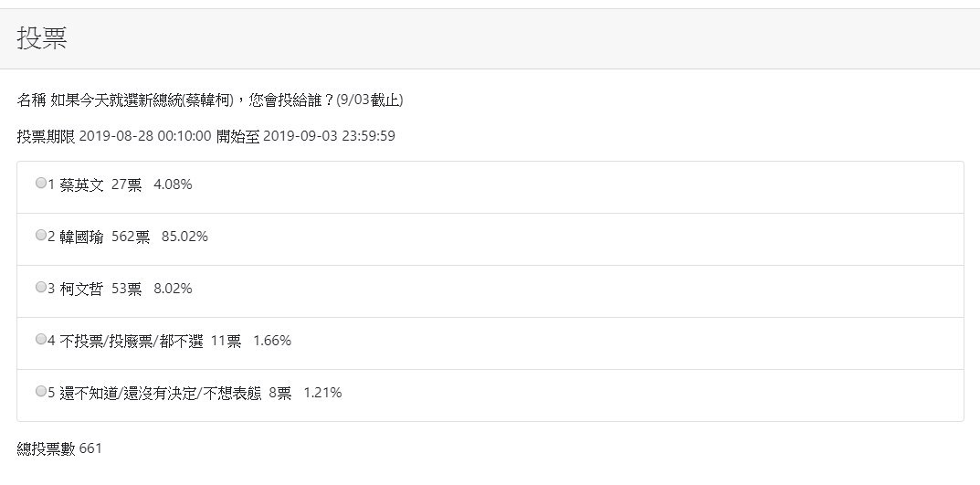The height and width of the screenshot is (485, 980).
Task: Click the end date 2019-09-03 23:59:59
Action: tap(329, 136)
